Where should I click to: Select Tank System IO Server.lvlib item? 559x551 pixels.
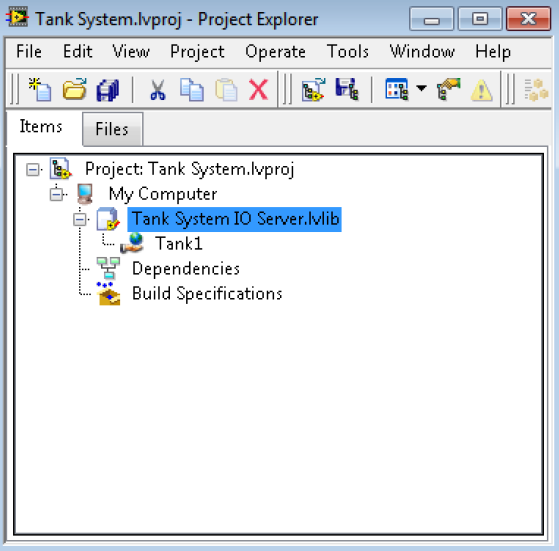tap(235, 219)
